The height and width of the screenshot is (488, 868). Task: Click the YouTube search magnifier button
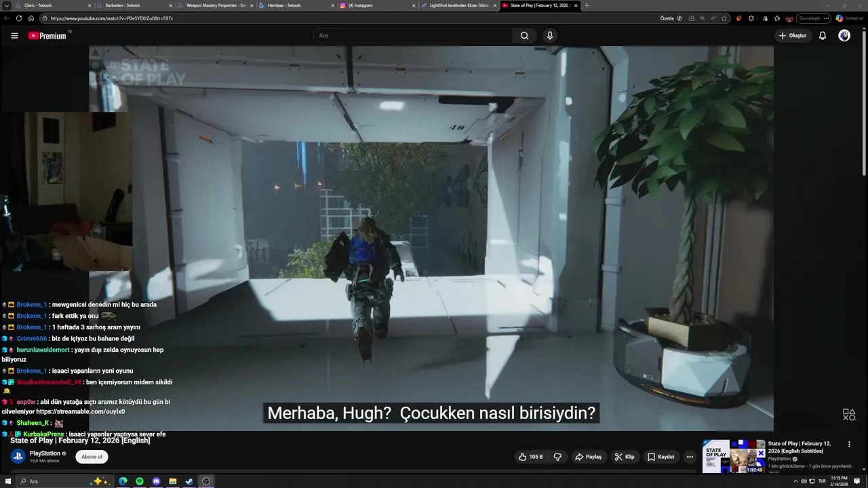[x=524, y=36]
